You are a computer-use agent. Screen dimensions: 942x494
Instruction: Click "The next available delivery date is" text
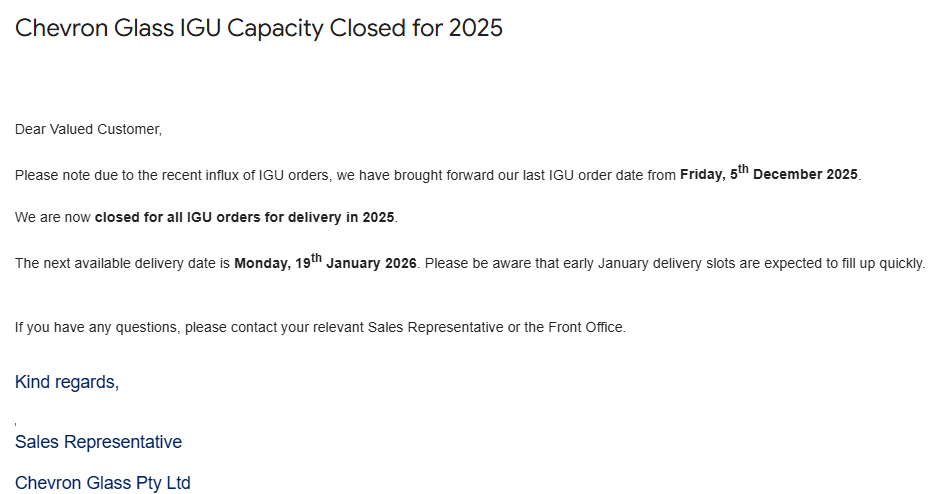click(x=122, y=264)
